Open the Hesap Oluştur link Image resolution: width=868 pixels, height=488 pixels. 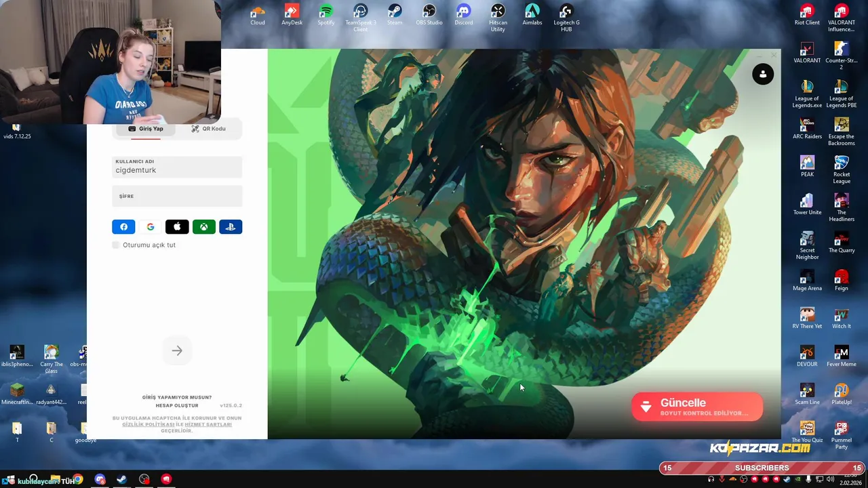click(177, 405)
